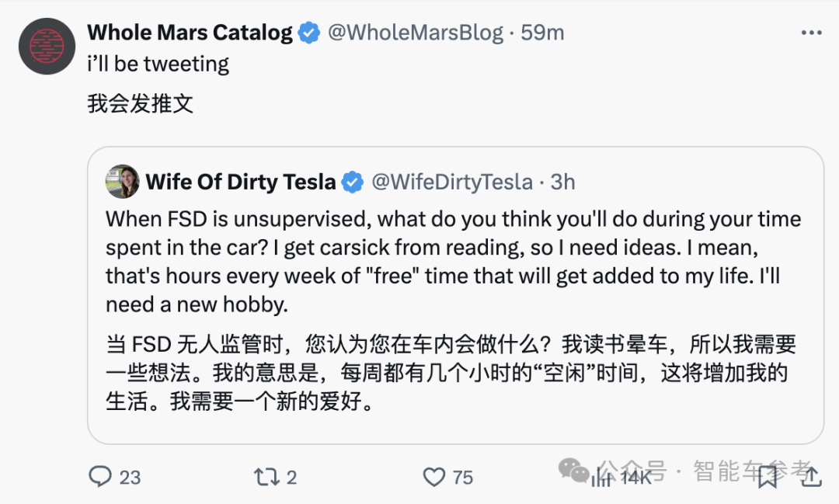Click the verified badge next to Whole Mars Catalog
The width and height of the screenshot is (839, 504).
[x=308, y=32]
